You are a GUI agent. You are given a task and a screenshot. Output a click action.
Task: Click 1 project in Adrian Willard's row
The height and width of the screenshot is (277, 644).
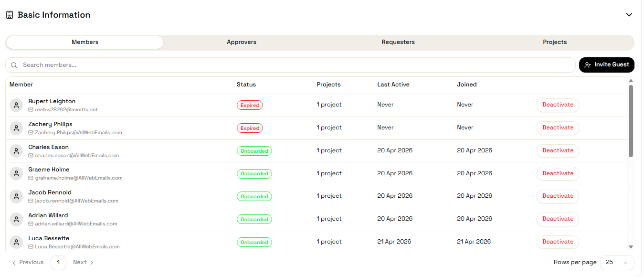[329, 219]
